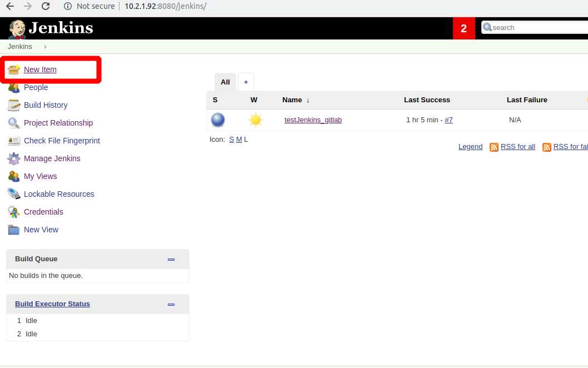Click the 'No builds in the queue.' text
Image resolution: width=588 pixels, height=368 pixels.
[x=46, y=276]
